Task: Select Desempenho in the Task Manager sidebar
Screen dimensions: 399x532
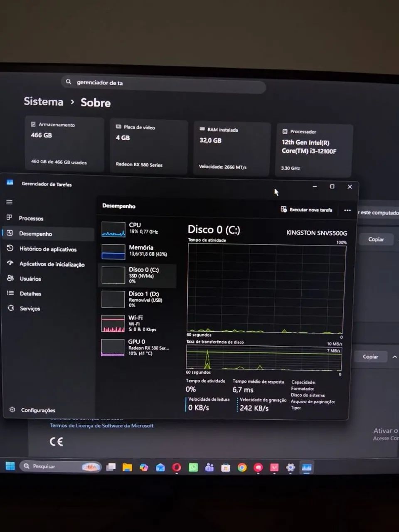Action: [x=48, y=234]
